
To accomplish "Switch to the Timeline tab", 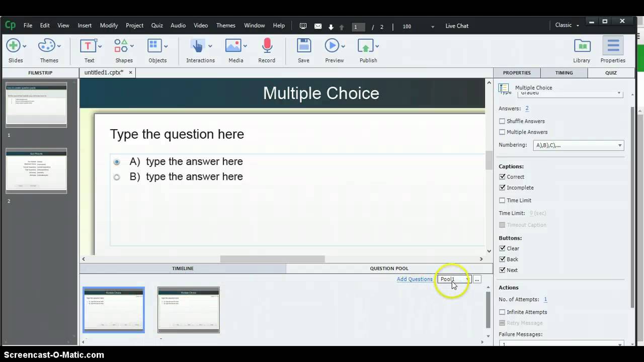I will coord(183,268).
